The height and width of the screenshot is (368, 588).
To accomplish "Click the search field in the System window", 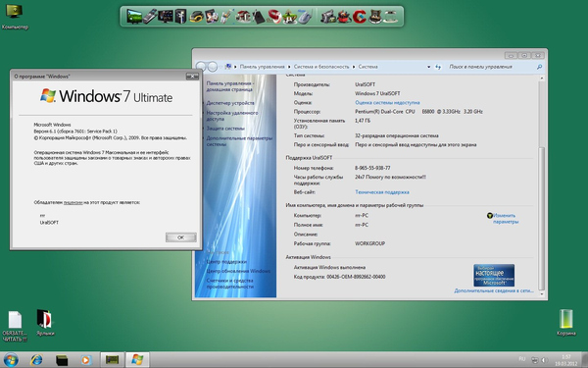I will tap(491, 67).
